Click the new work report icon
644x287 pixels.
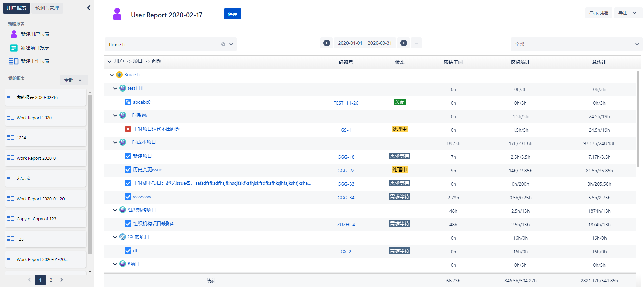[14, 61]
